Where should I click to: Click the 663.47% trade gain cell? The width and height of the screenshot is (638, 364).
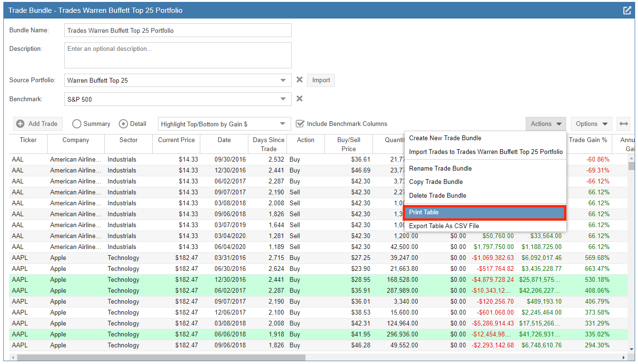tap(588, 268)
